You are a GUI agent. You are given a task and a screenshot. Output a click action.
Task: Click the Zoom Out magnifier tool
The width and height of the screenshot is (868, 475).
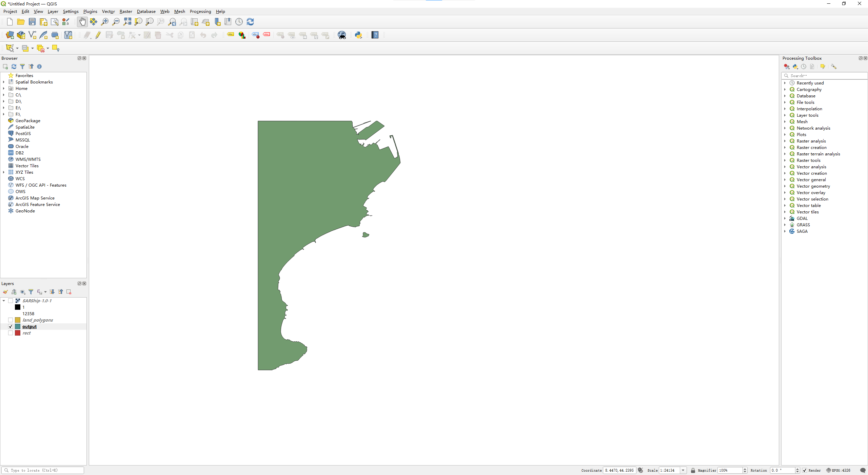pos(116,22)
